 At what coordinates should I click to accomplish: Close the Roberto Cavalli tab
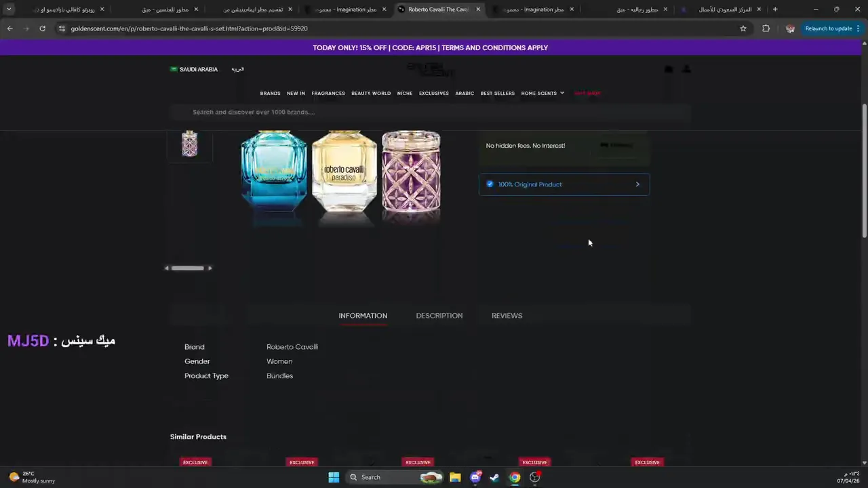(478, 9)
